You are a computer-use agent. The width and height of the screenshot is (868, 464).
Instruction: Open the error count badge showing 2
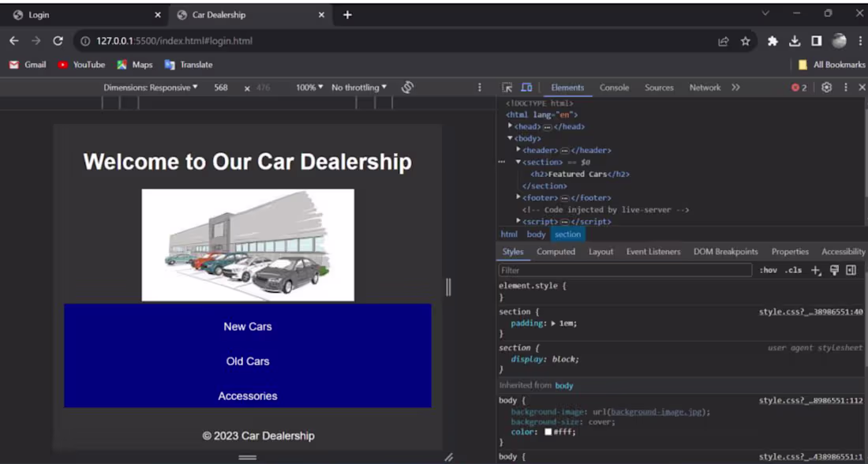click(799, 88)
